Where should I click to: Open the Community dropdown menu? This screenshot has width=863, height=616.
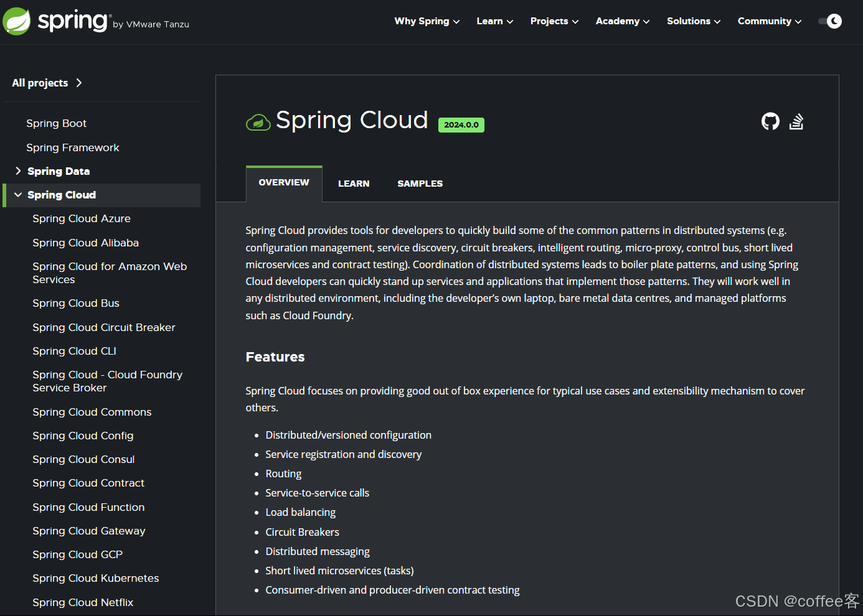pyautogui.click(x=770, y=21)
